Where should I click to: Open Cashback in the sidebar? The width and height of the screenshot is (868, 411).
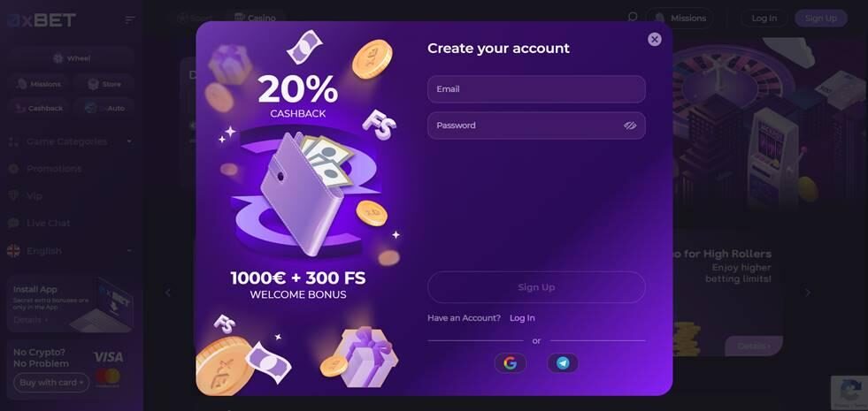(x=39, y=109)
